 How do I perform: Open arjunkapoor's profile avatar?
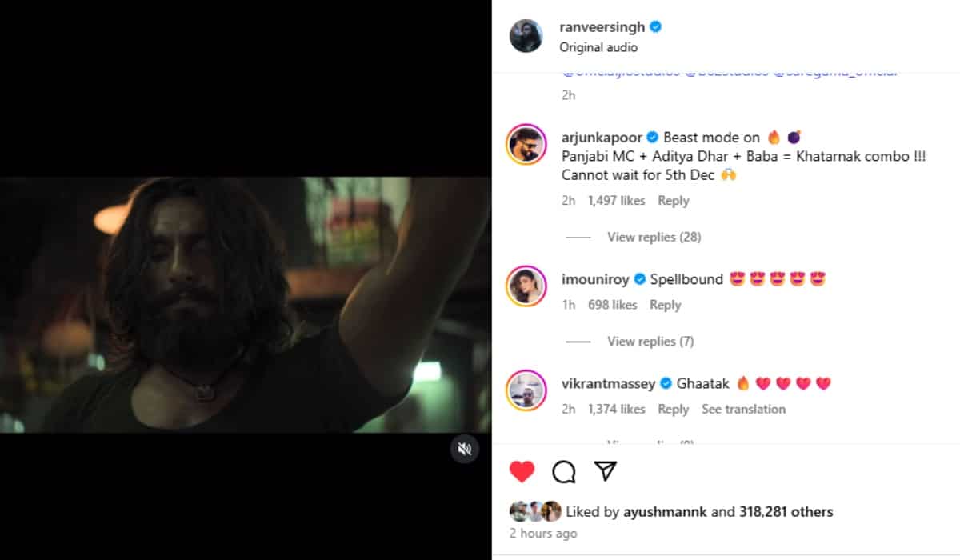[x=526, y=145]
